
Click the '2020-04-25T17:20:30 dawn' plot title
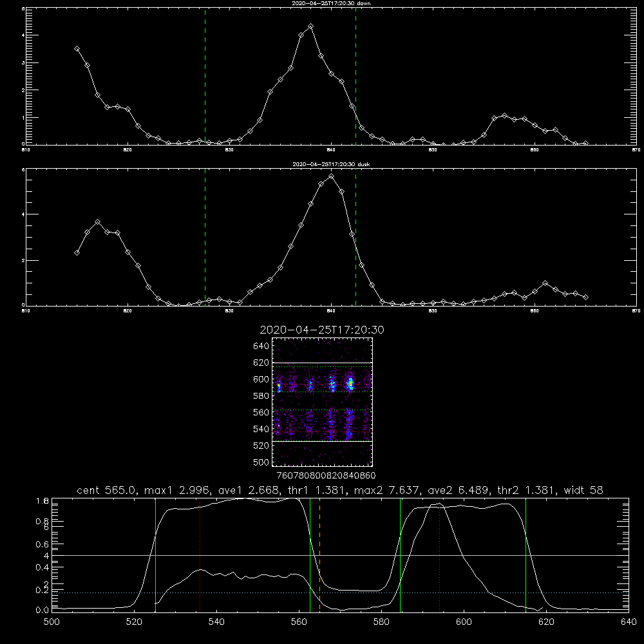point(331,3)
